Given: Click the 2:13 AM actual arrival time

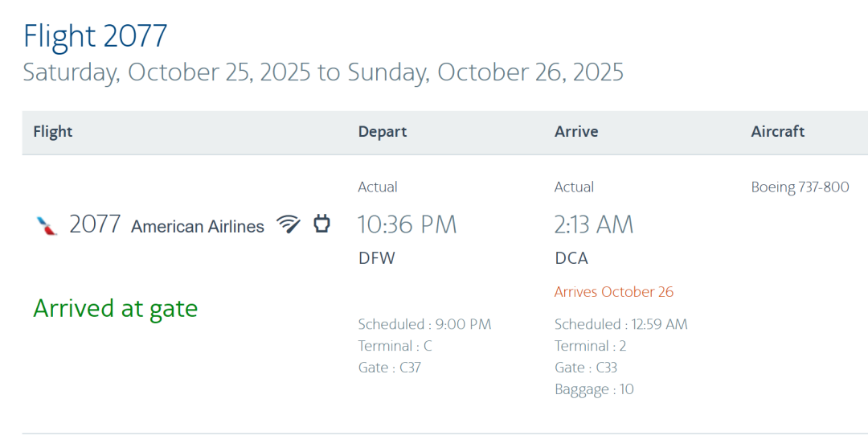Looking at the screenshot, I should coord(594,224).
